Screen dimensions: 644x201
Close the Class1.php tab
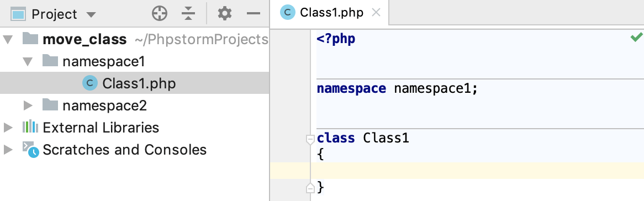tap(376, 13)
